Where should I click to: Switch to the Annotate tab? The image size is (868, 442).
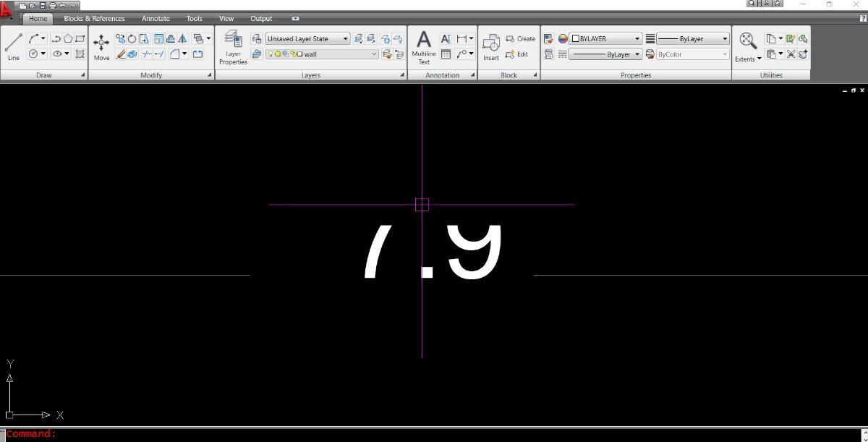(156, 18)
